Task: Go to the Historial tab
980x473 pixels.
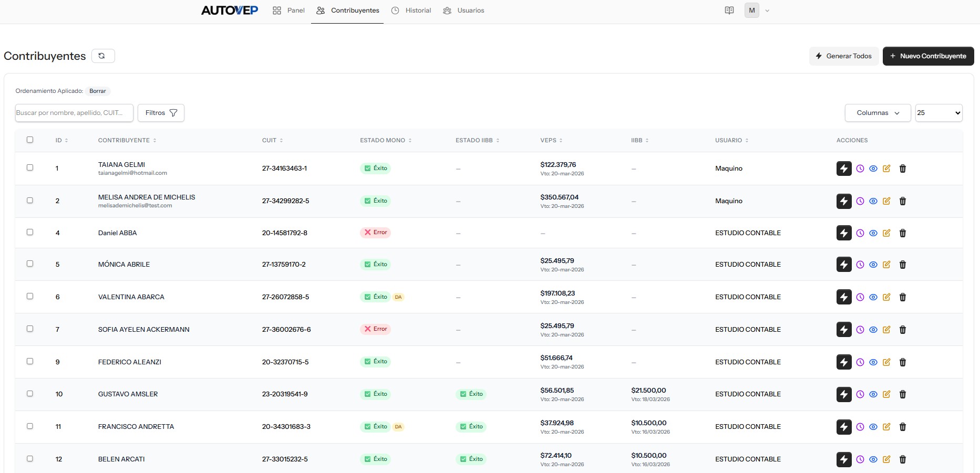Action: tap(411, 10)
